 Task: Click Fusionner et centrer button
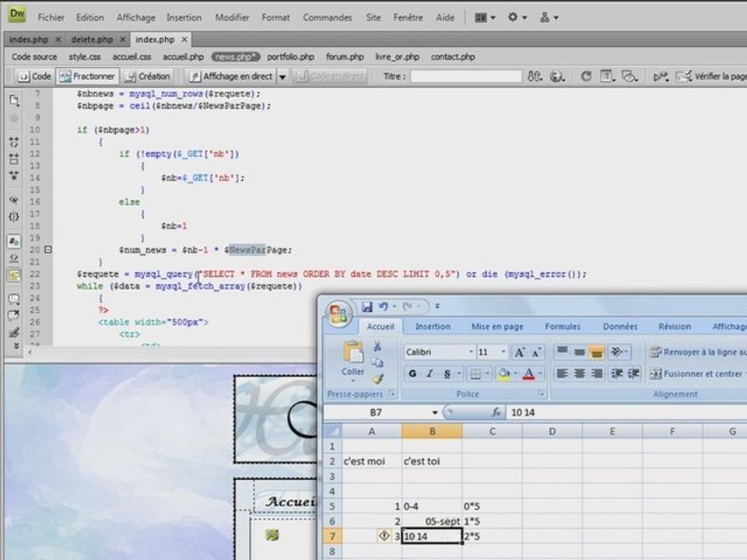point(696,374)
